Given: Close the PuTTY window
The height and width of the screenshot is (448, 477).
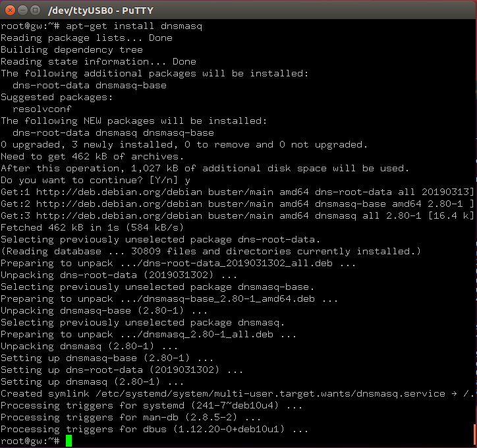Looking at the screenshot, I should (10, 11).
